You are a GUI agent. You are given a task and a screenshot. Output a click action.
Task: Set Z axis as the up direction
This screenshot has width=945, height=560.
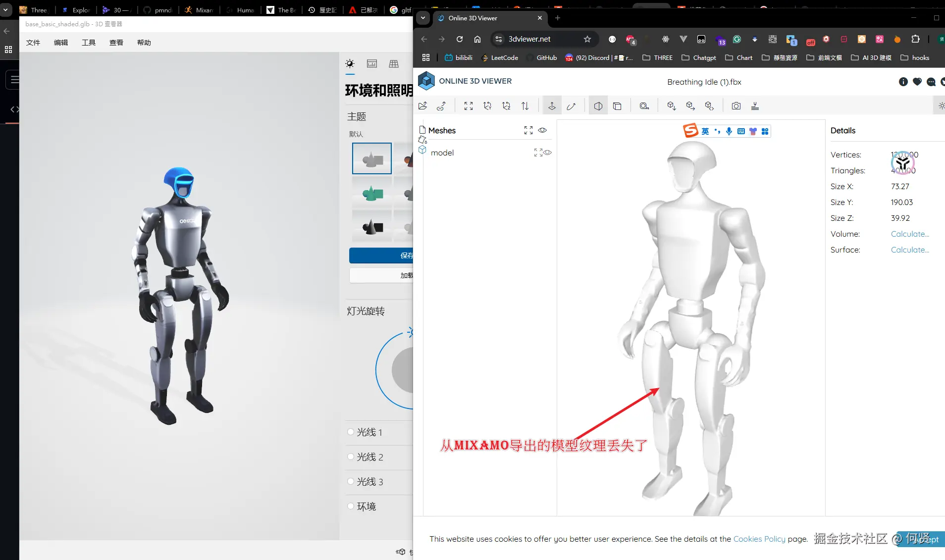[507, 105]
